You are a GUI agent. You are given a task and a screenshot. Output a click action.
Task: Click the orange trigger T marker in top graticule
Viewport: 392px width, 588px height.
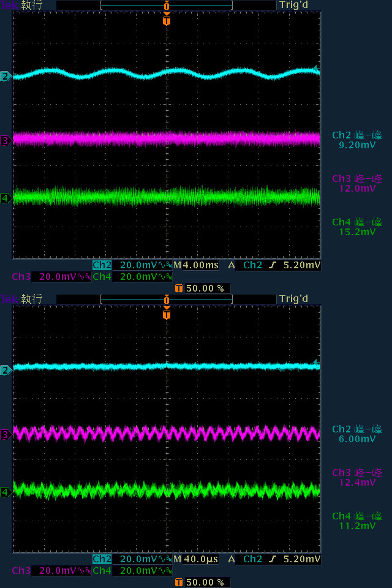167,20
